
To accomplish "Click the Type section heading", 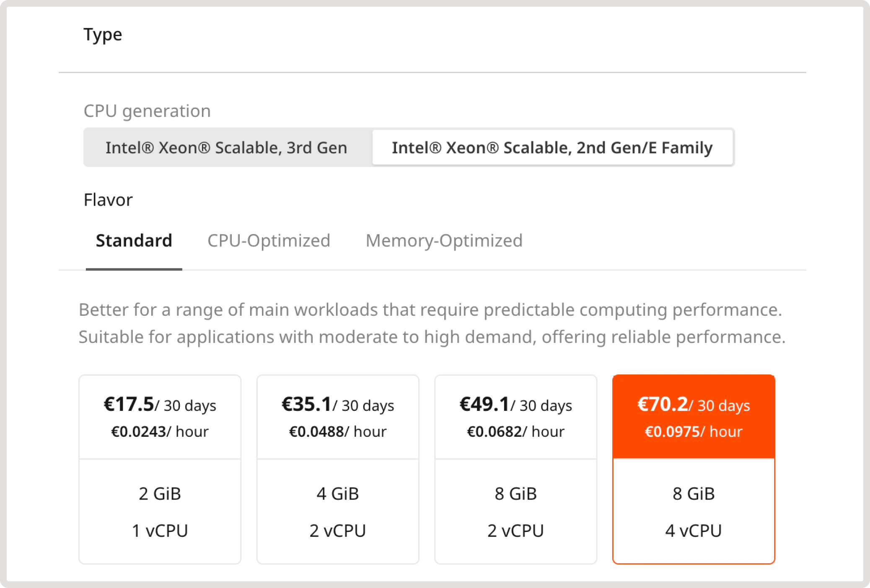I will point(103,34).
